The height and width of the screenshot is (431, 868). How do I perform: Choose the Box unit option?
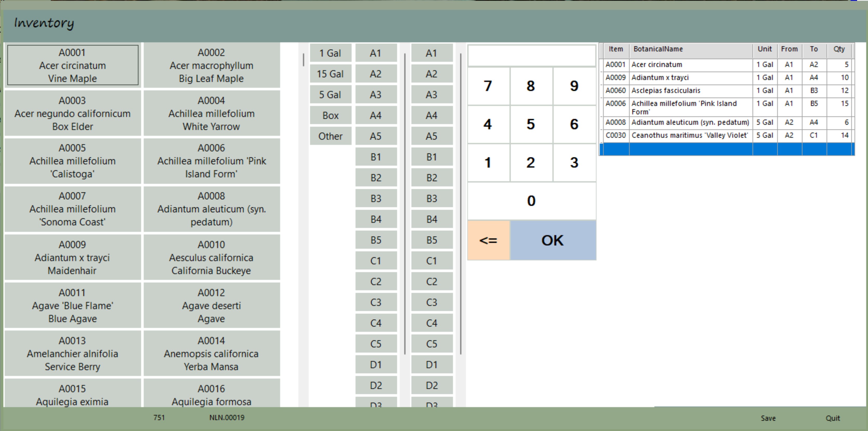pyautogui.click(x=330, y=116)
